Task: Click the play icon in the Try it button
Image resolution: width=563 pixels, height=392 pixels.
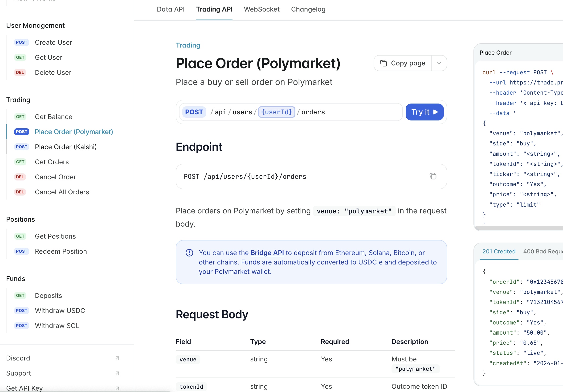Action: click(x=436, y=112)
